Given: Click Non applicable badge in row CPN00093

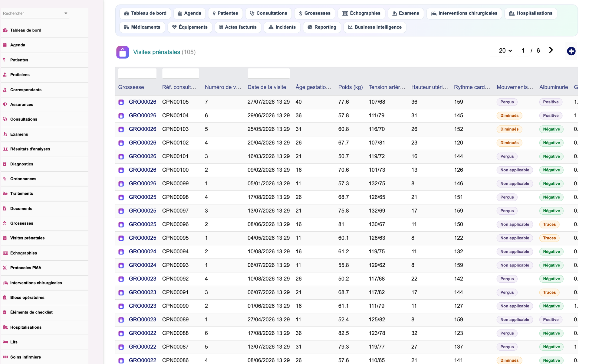Looking at the screenshot, I should tap(515, 265).
